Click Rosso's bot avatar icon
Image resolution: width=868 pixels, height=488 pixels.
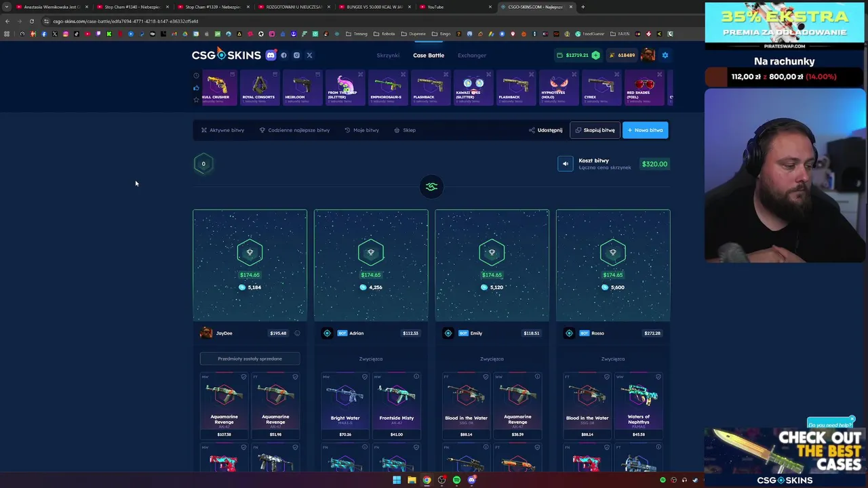569,333
